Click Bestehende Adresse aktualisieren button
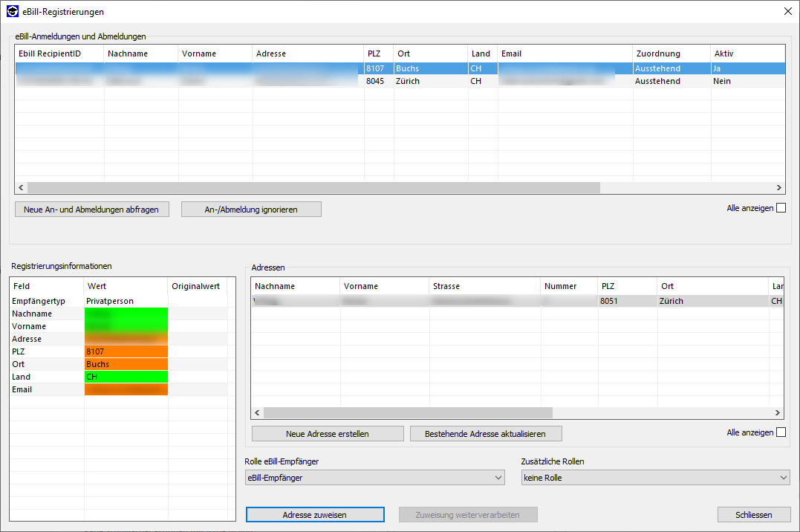800x532 pixels. [x=485, y=434]
